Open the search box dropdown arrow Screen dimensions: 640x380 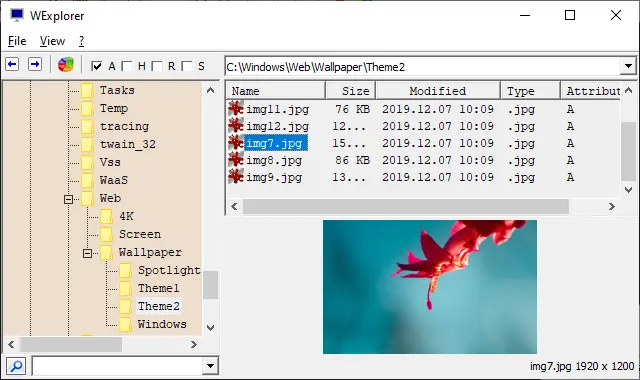pos(211,366)
